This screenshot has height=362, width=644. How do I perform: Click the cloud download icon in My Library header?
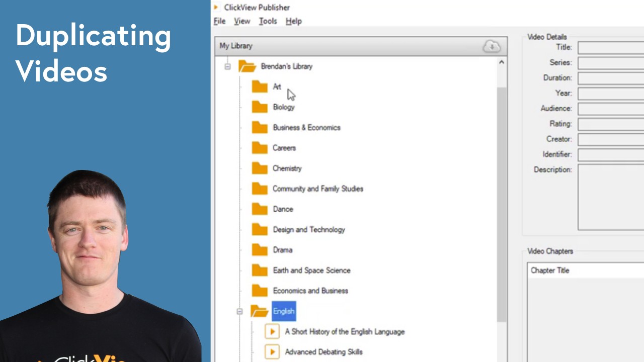point(492,46)
